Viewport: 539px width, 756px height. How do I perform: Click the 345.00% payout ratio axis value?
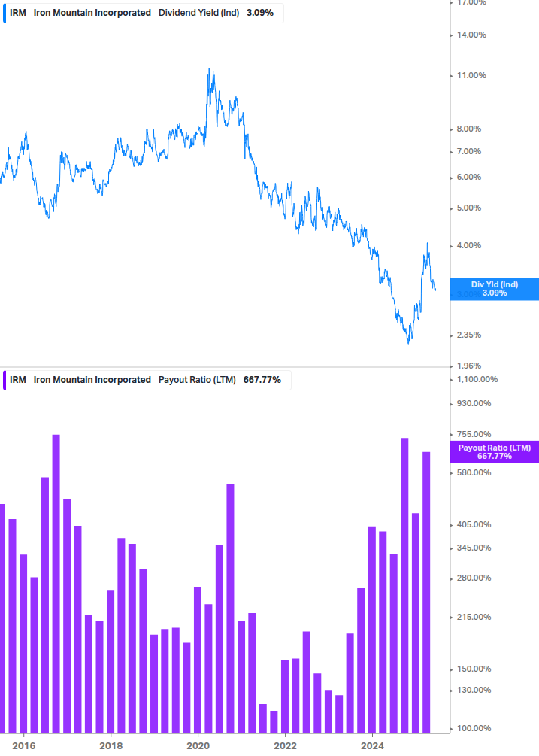474,548
